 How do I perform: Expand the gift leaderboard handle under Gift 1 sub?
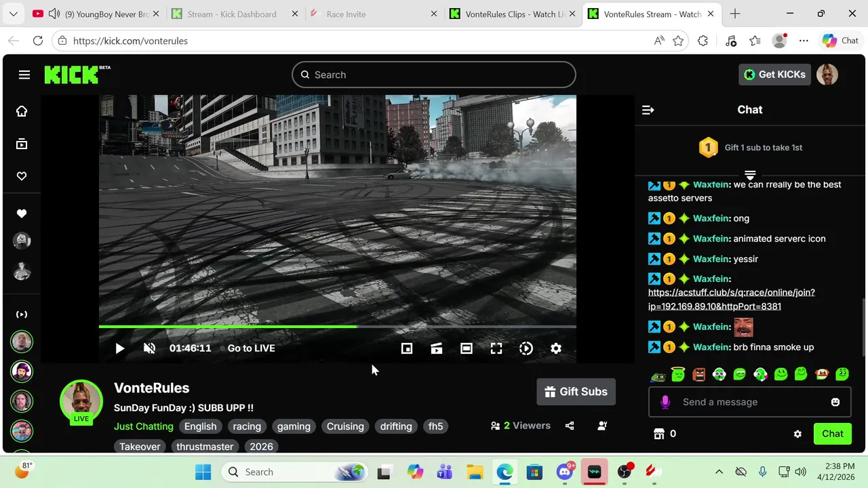[x=750, y=175]
